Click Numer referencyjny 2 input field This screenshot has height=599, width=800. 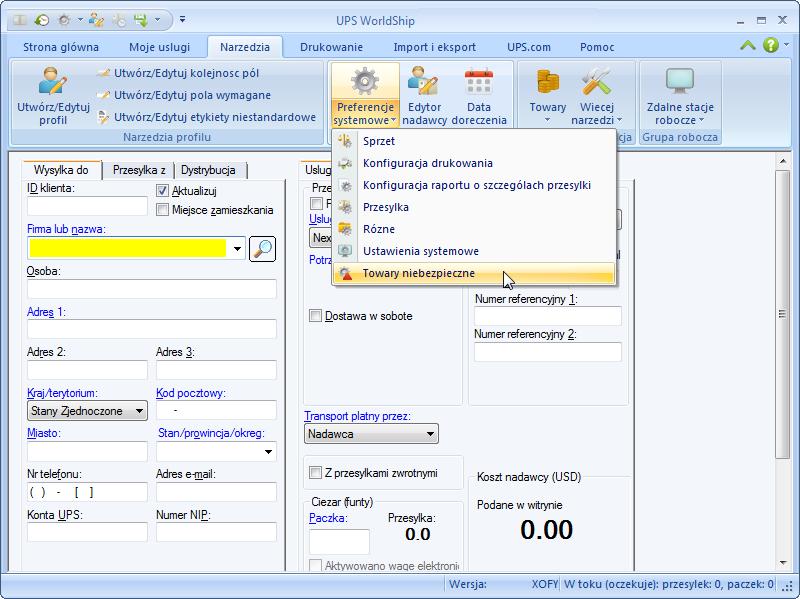tap(548, 352)
